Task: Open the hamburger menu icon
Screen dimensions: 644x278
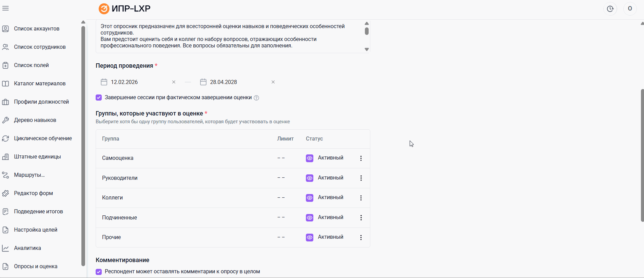Action: (5, 8)
